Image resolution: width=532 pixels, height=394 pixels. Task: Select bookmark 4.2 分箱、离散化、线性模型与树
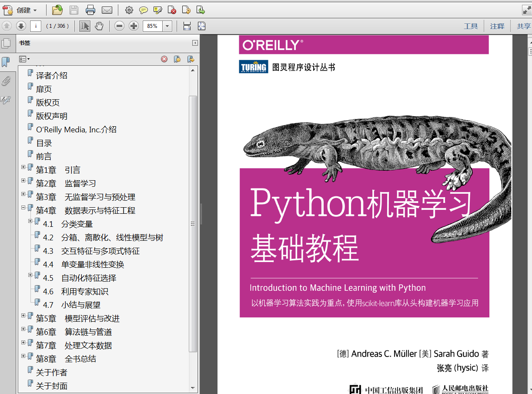click(x=103, y=238)
